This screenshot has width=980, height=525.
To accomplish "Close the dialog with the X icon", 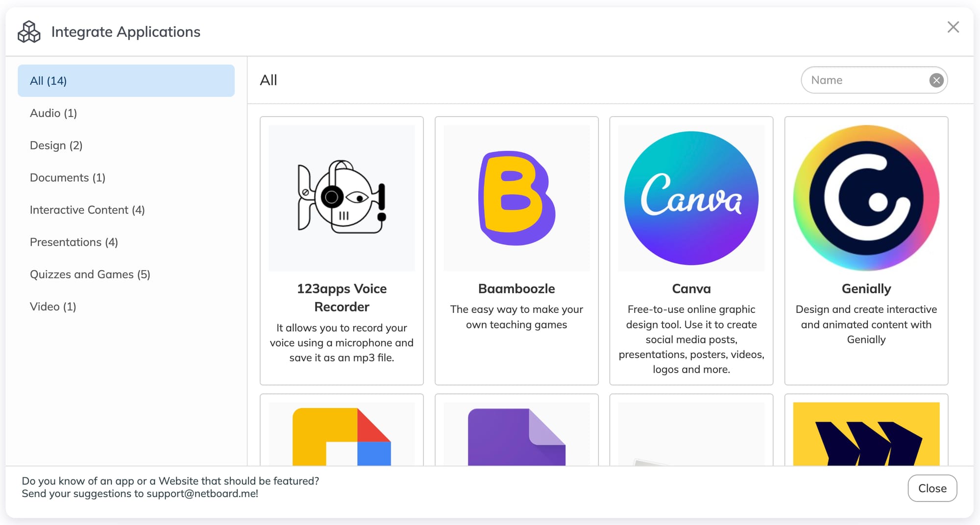I will point(953,27).
